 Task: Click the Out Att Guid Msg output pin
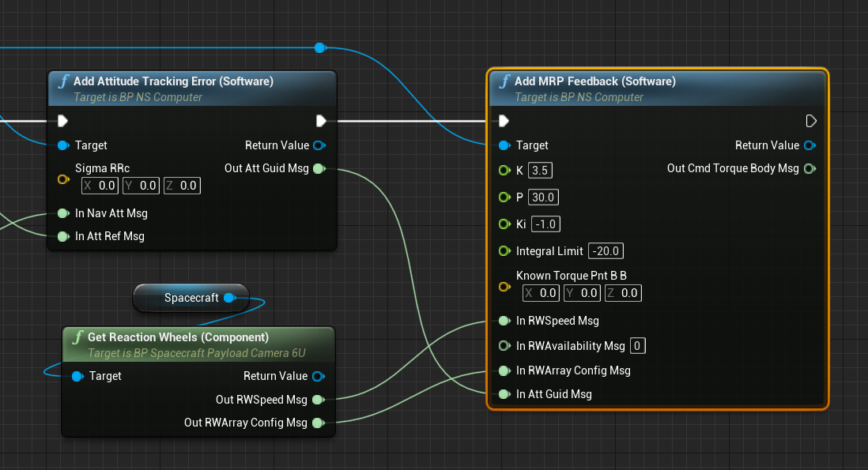[x=319, y=168]
